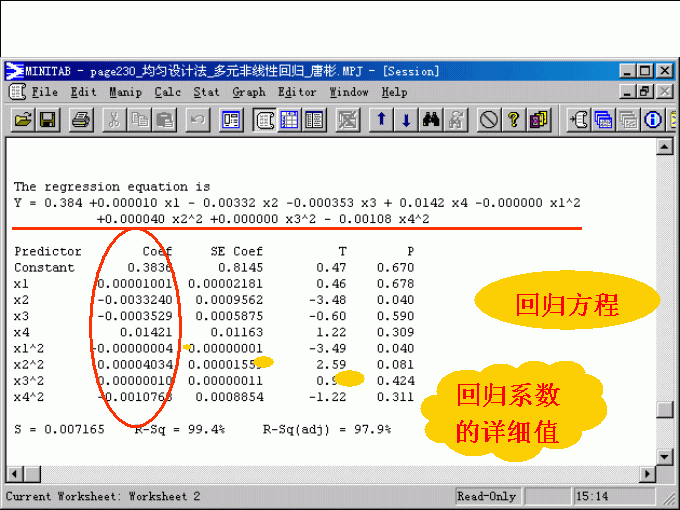This screenshot has width=680, height=510.
Task: Click the blue info icon
Action: pos(654,120)
